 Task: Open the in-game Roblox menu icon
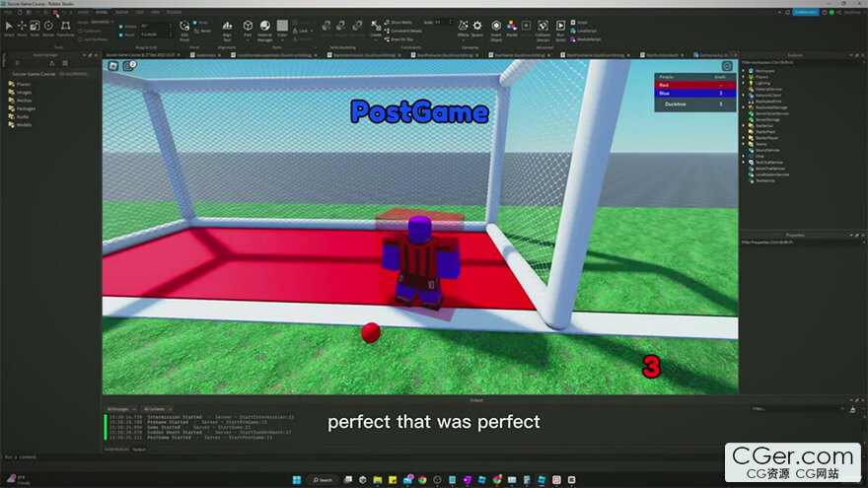[113, 66]
